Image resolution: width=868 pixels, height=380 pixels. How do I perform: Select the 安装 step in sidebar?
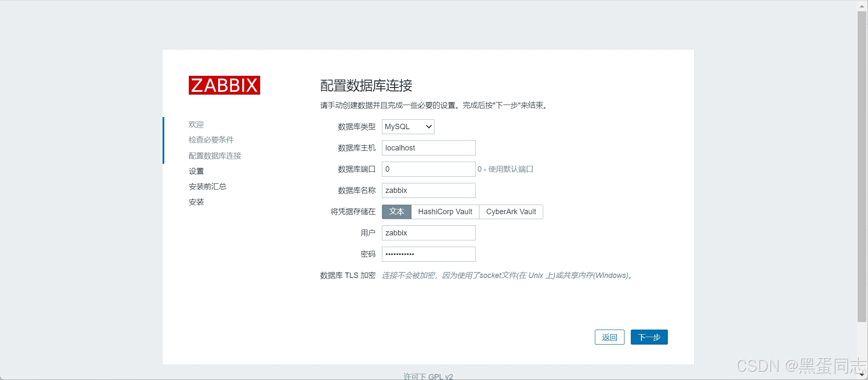[196, 202]
